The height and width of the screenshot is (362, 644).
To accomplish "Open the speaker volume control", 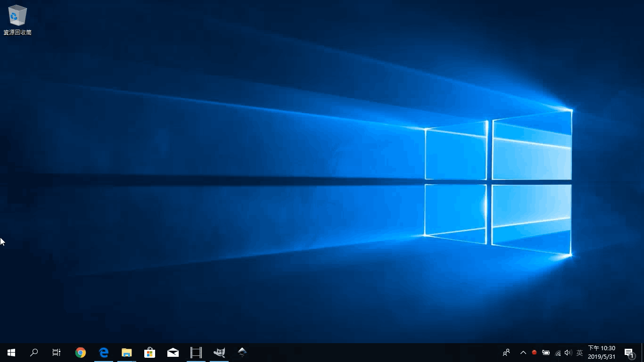I will (x=568, y=353).
